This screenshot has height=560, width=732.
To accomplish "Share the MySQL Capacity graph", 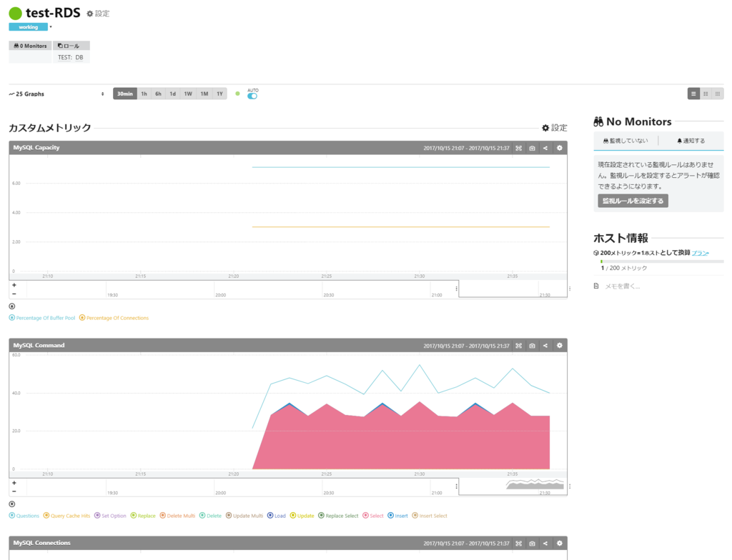I will [x=545, y=148].
